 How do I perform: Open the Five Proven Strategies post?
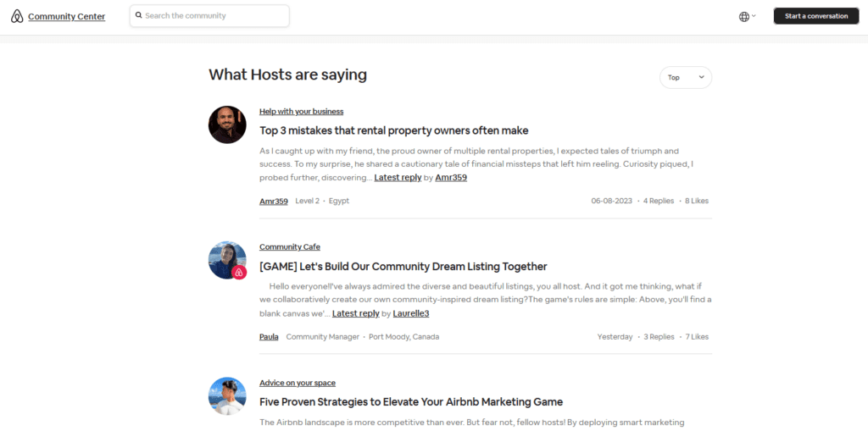(411, 401)
